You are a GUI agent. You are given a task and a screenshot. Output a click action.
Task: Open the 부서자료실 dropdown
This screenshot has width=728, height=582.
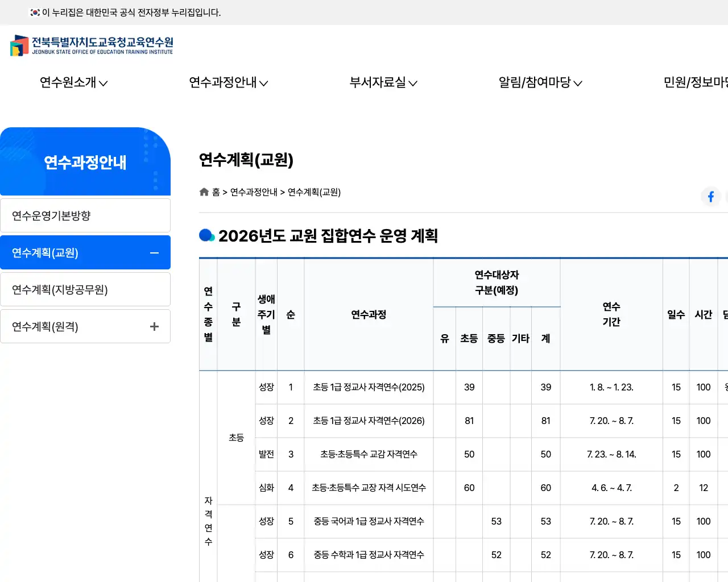click(x=383, y=82)
